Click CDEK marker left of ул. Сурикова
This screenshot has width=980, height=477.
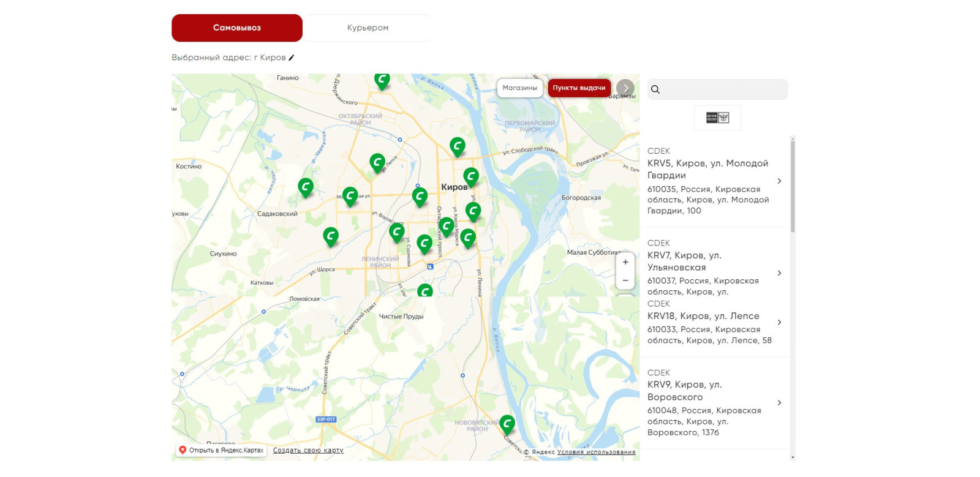[397, 233]
